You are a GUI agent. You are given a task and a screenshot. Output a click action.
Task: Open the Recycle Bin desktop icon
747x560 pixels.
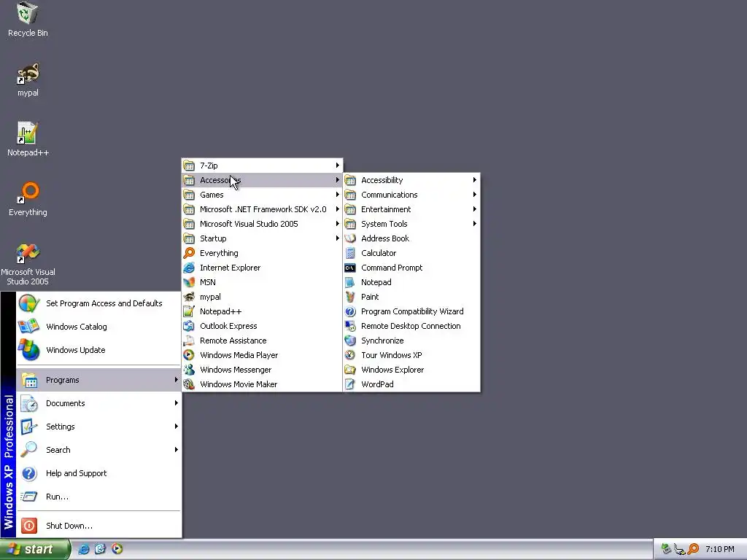tap(28, 20)
